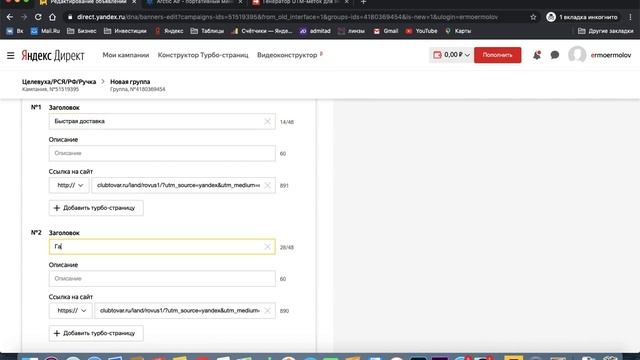The height and width of the screenshot is (360, 640).
Task: Open the Таблицы bookmarks folder
Action: 207,31
